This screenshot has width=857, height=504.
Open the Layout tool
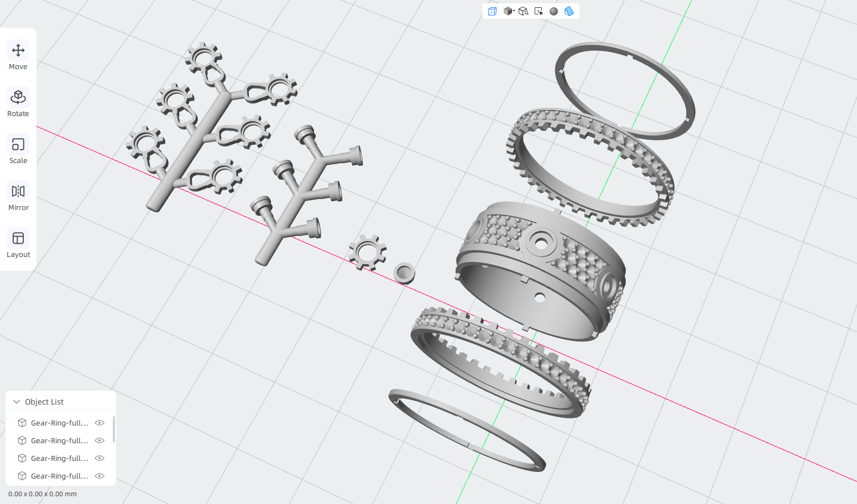point(18,244)
